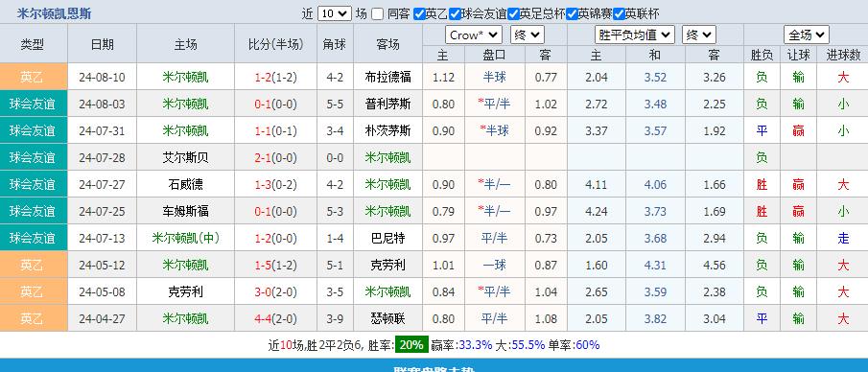Click the 类型 column header
Viewport: 868px width, 372px height.
click(32, 44)
